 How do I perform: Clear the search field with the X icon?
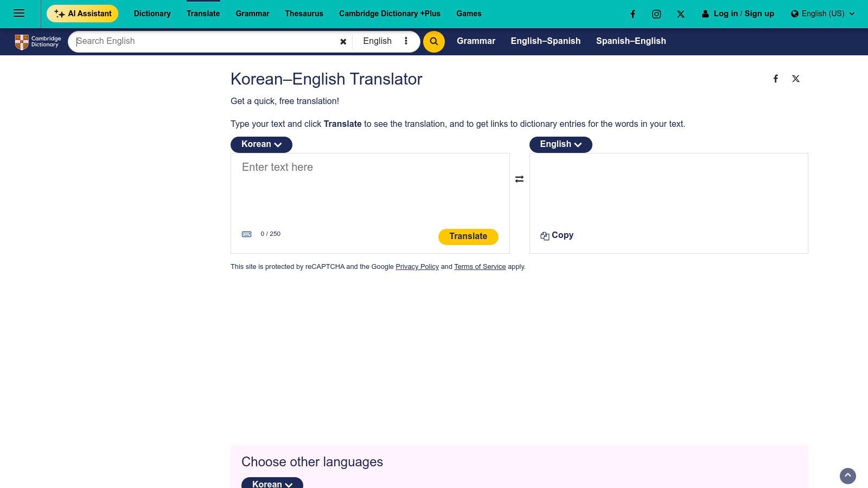tap(343, 41)
